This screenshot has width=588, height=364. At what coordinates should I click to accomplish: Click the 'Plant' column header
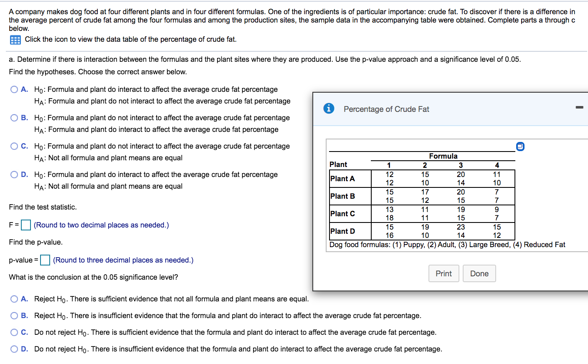click(x=338, y=164)
